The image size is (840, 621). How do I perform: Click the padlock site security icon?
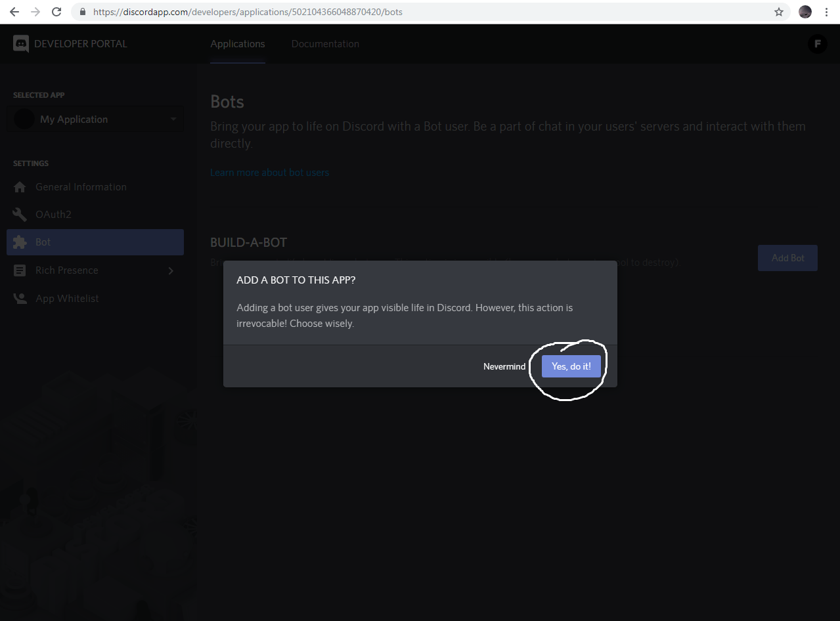(x=83, y=12)
